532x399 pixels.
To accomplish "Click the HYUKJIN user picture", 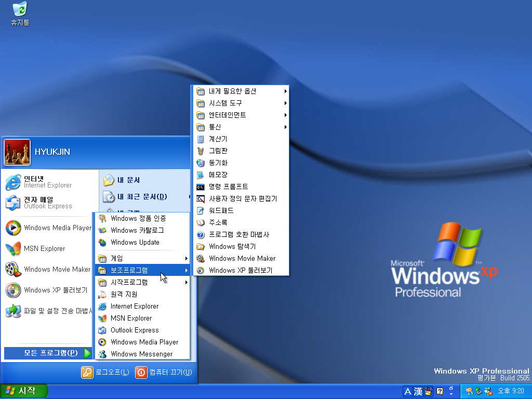I will pos(17,152).
